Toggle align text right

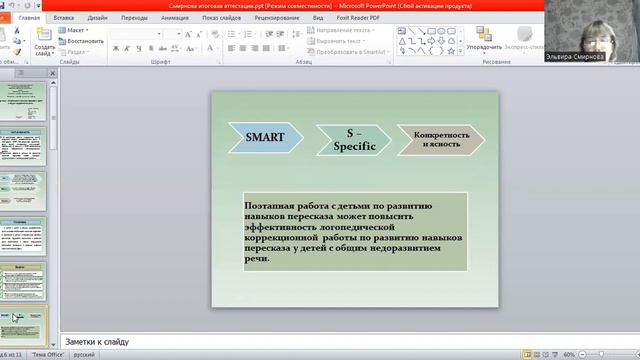[x=255, y=48]
